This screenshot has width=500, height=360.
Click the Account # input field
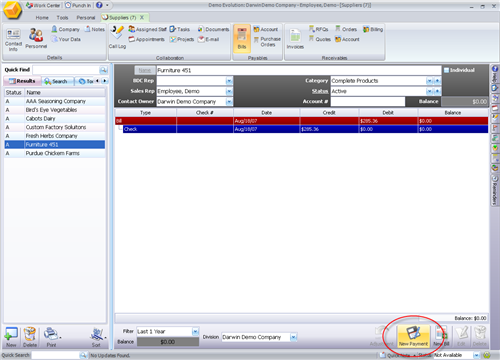coord(368,101)
